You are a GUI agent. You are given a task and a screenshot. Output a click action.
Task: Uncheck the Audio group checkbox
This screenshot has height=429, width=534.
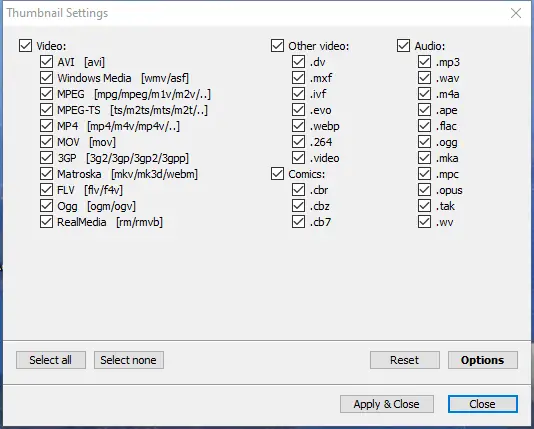(x=404, y=46)
